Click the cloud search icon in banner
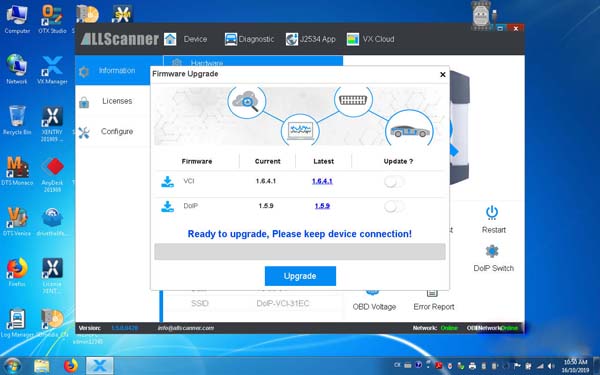Screen dimensions: 600x375 (246, 101)
